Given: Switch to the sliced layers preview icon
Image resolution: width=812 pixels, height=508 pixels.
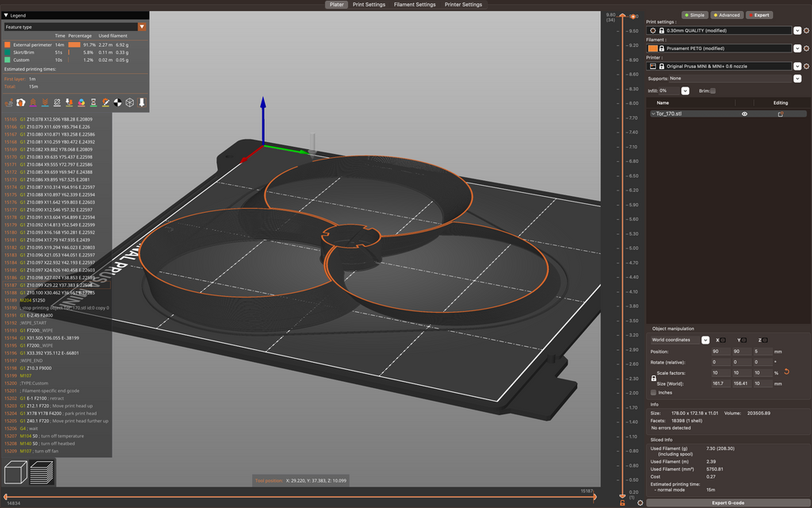Looking at the screenshot, I should point(41,473).
